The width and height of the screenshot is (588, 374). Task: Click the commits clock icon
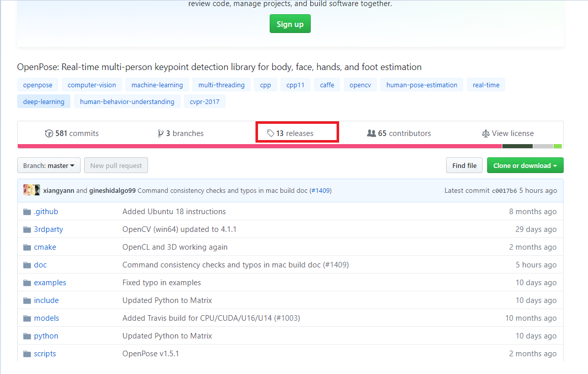(49, 133)
